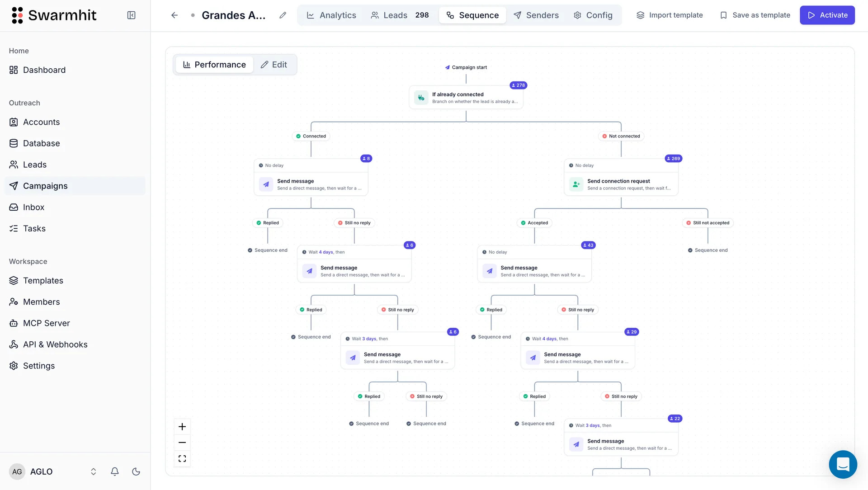Click the 269 leads badge
The image size is (868, 490).
(674, 158)
